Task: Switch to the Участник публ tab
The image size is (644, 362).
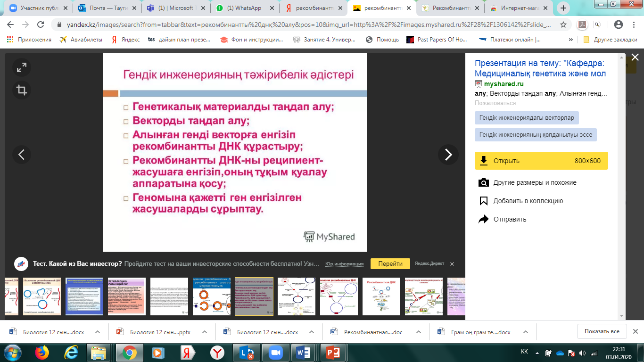Action: [38, 8]
